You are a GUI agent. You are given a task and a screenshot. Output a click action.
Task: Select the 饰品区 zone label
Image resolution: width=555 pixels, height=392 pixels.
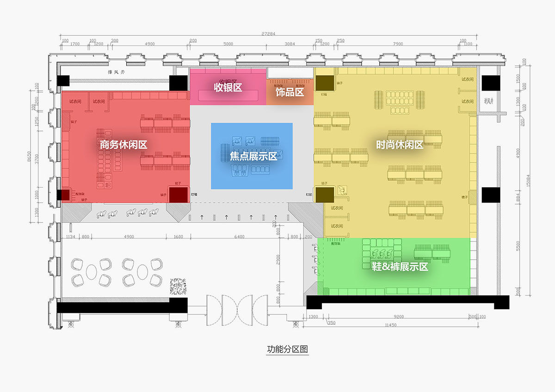[x=290, y=92]
